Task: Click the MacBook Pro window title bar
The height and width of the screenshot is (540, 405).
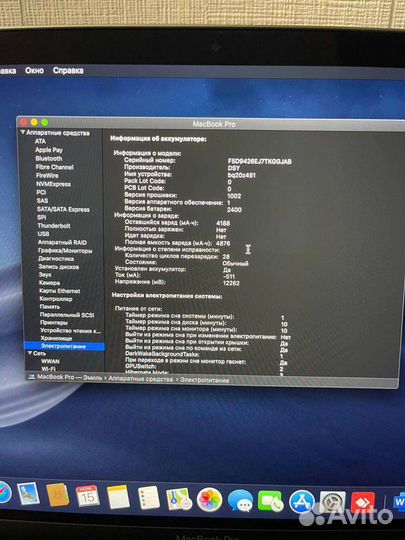Action: click(214, 124)
